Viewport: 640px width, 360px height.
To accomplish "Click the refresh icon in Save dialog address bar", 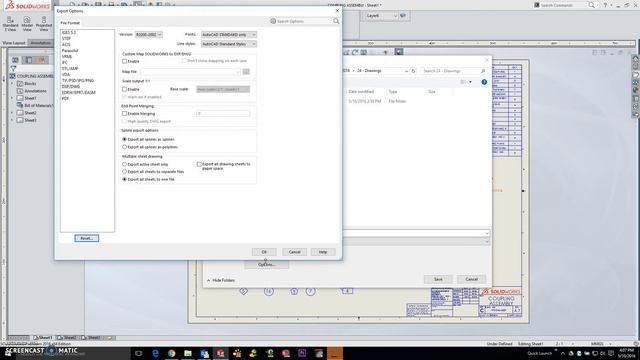I will (413, 71).
